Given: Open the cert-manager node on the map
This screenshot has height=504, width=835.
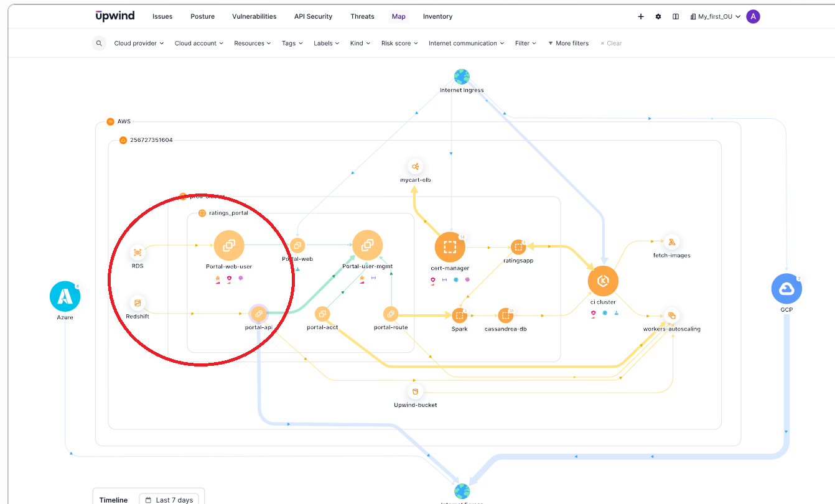Looking at the screenshot, I should 450,246.
